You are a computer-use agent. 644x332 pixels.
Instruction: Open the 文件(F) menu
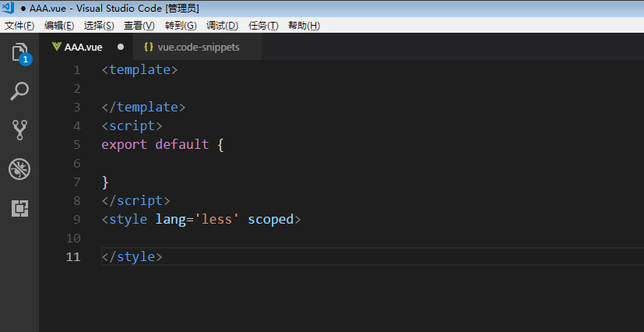point(19,26)
